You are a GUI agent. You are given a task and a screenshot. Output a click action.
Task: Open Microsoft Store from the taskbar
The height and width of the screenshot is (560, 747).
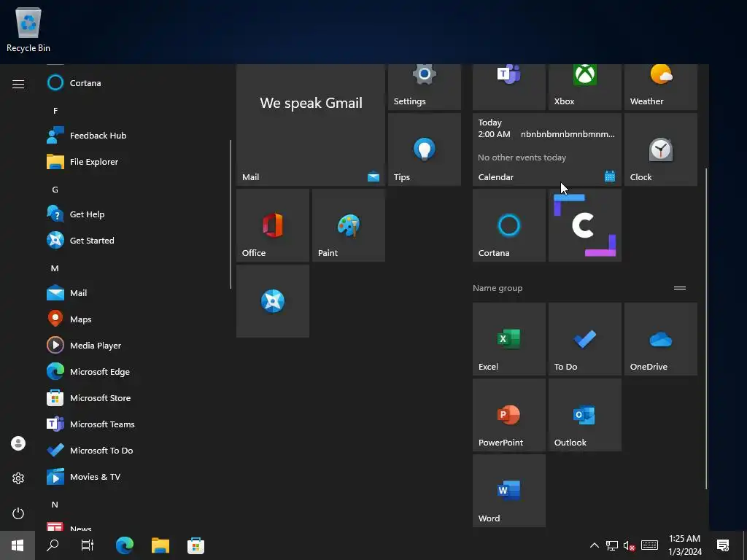point(196,545)
